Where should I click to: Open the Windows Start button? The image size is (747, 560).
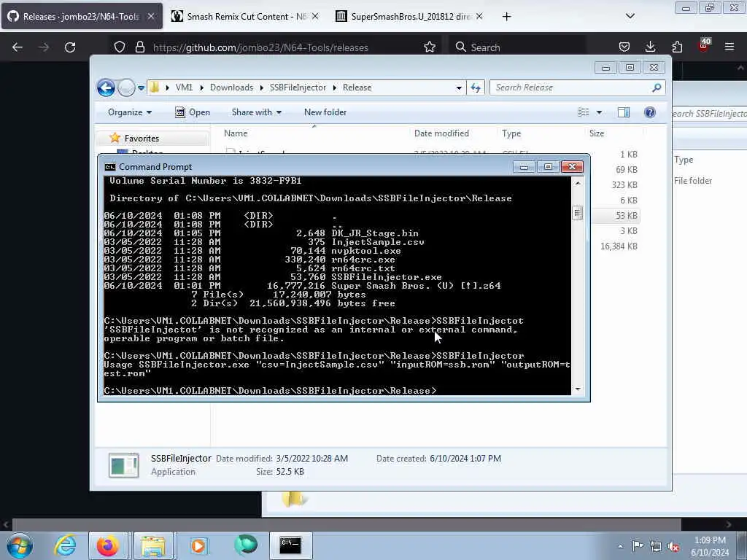pyautogui.click(x=20, y=545)
